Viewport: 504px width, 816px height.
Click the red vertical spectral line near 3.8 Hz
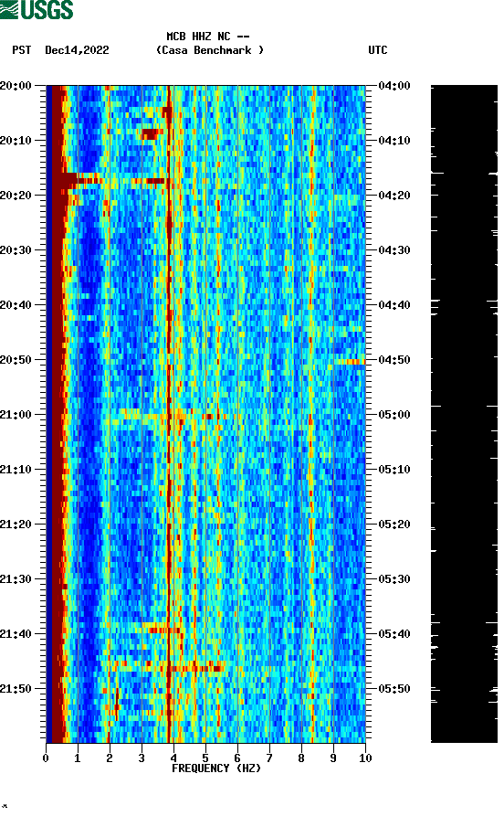[169, 414]
